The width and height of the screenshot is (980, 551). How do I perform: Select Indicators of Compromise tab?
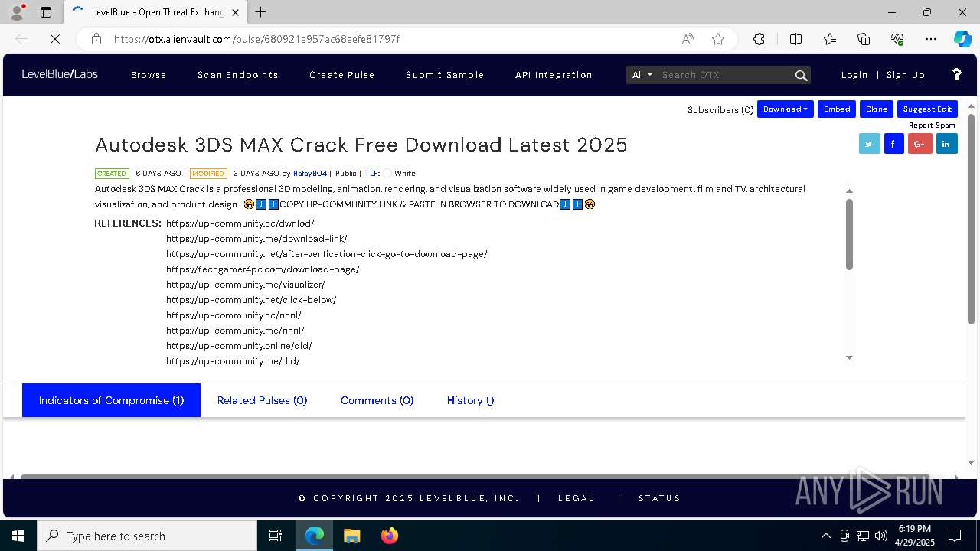111,400
